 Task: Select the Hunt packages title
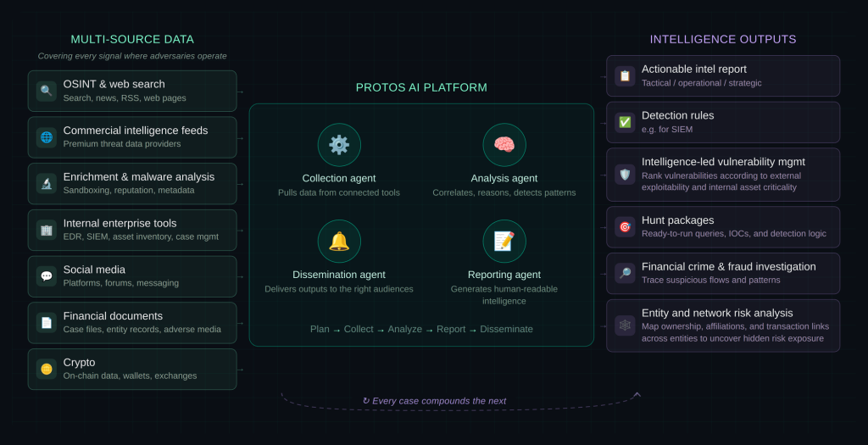pos(677,220)
